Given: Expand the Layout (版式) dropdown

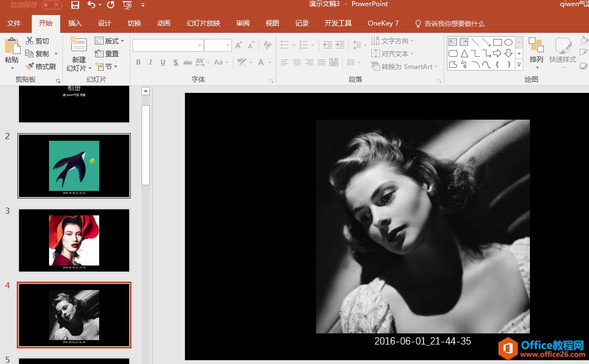Looking at the screenshot, I should click(x=110, y=41).
